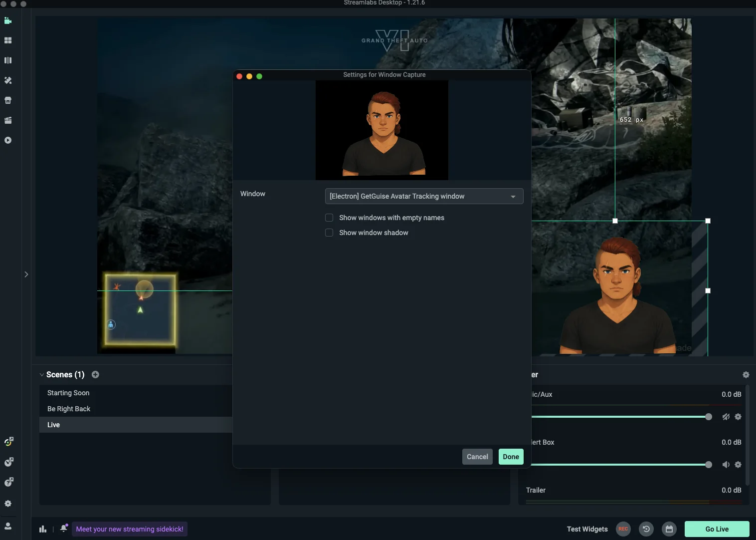
Task: Open the Editor camera icon in sidebar
Action: tap(8, 20)
